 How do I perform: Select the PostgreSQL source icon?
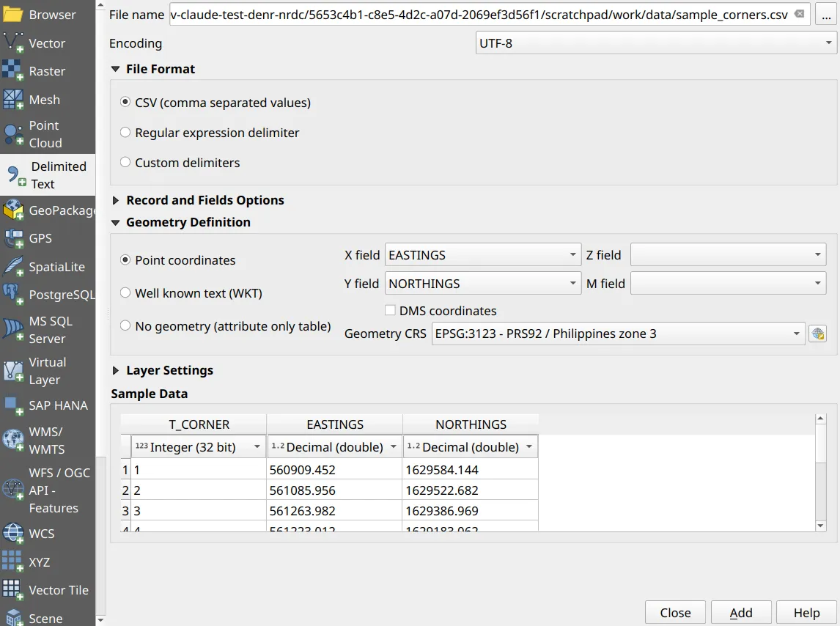tap(13, 294)
